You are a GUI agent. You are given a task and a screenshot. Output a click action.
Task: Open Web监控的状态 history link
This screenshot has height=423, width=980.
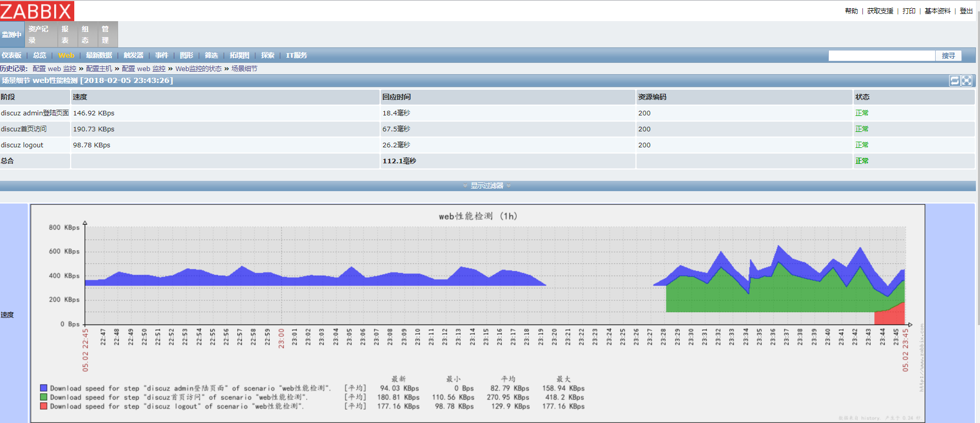pyautogui.click(x=199, y=69)
